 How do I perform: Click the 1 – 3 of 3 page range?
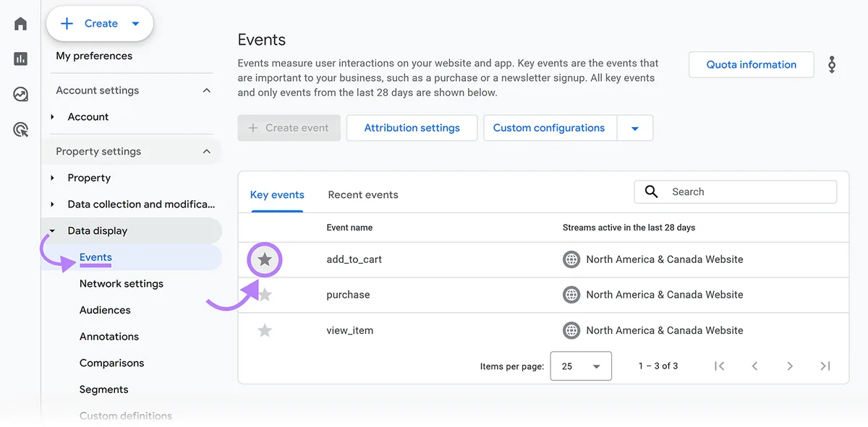click(x=658, y=366)
